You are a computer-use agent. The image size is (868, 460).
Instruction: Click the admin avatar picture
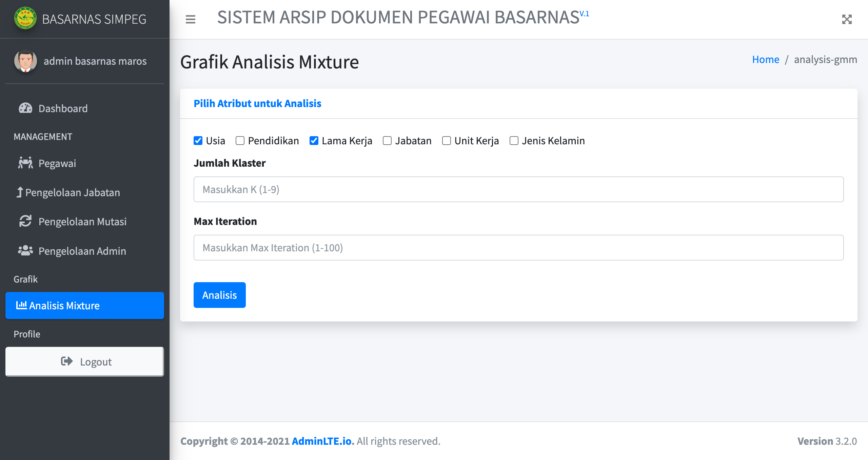tap(25, 61)
